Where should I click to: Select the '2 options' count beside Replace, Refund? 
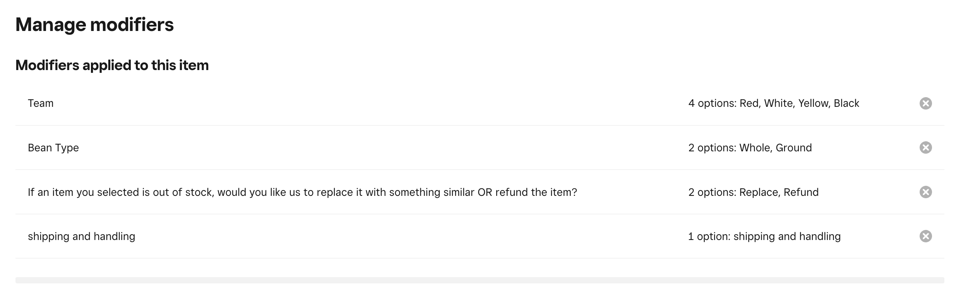712,192
